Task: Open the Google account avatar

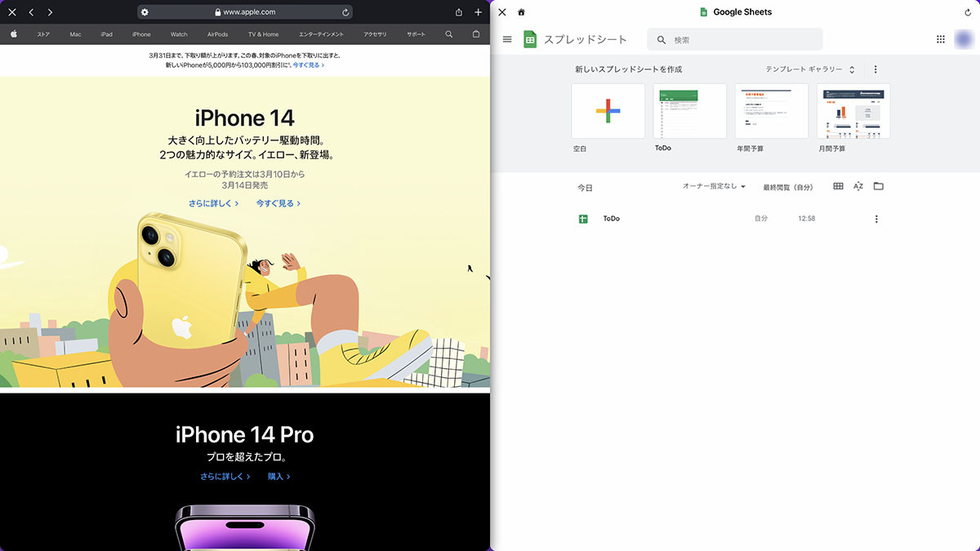Action: click(x=963, y=39)
